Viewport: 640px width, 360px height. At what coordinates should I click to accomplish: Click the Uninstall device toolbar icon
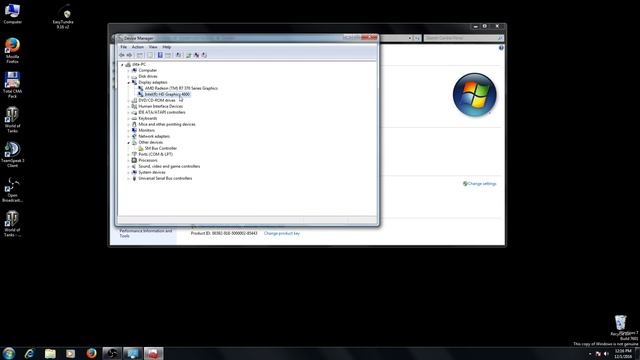(x=196, y=55)
